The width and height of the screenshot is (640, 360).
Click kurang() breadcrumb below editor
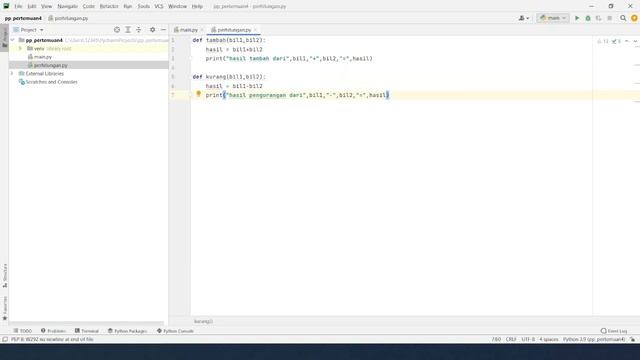click(x=203, y=322)
